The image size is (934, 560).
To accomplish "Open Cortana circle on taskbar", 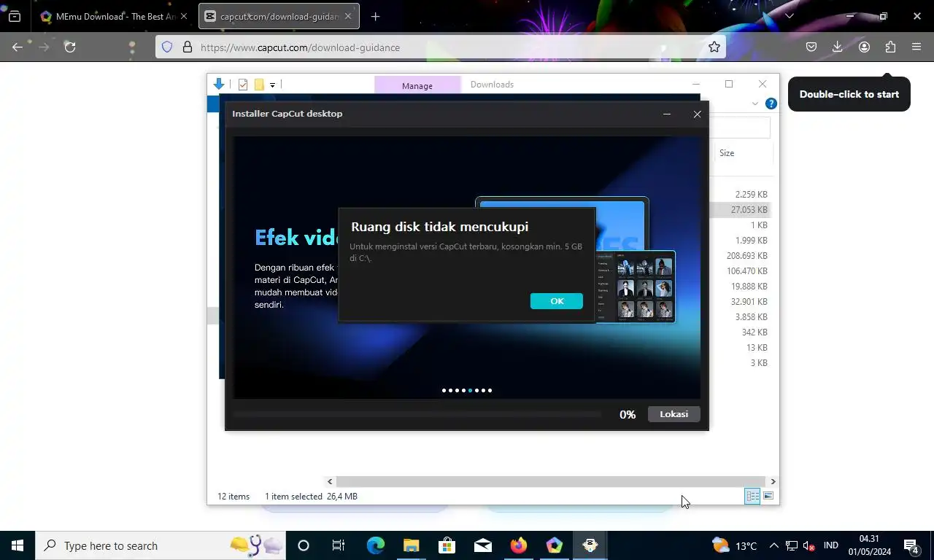I will point(304,545).
